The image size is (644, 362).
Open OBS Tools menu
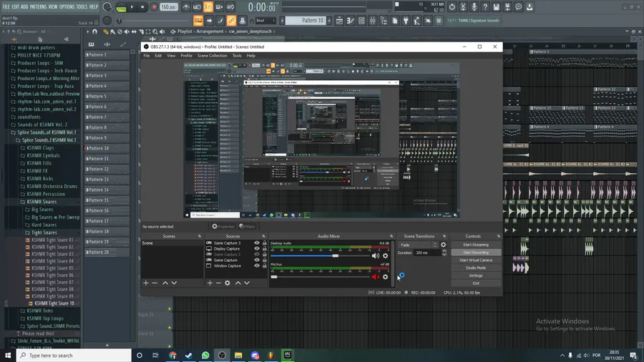pyautogui.click(x=237, y=56)
